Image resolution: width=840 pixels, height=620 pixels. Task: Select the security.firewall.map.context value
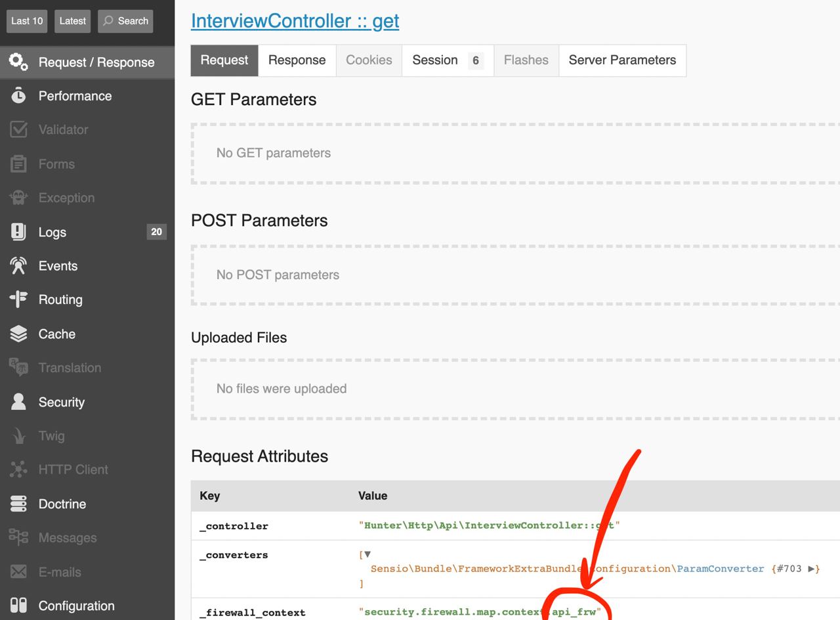[x=480, y=612]
